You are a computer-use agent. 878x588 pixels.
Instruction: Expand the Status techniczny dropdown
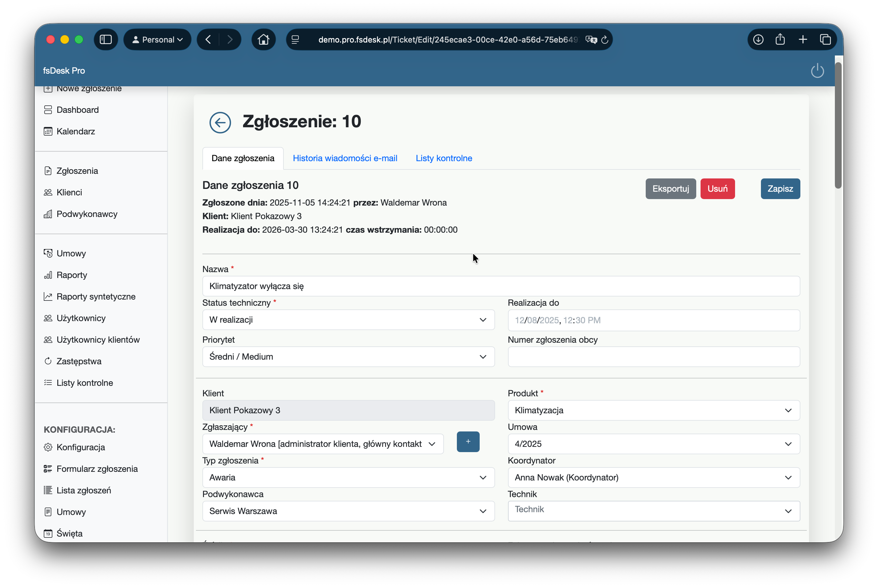coord(348,320)
